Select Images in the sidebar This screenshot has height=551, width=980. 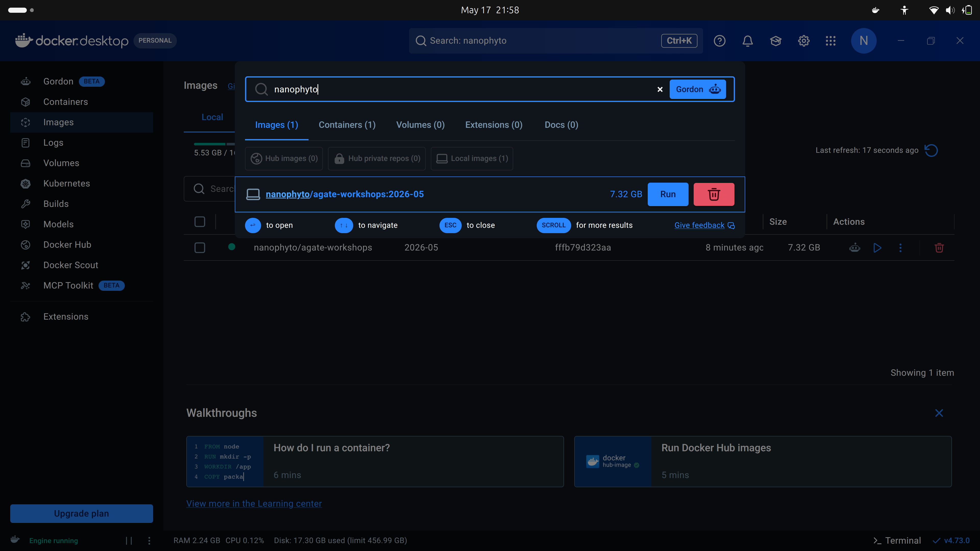(81, 122)
